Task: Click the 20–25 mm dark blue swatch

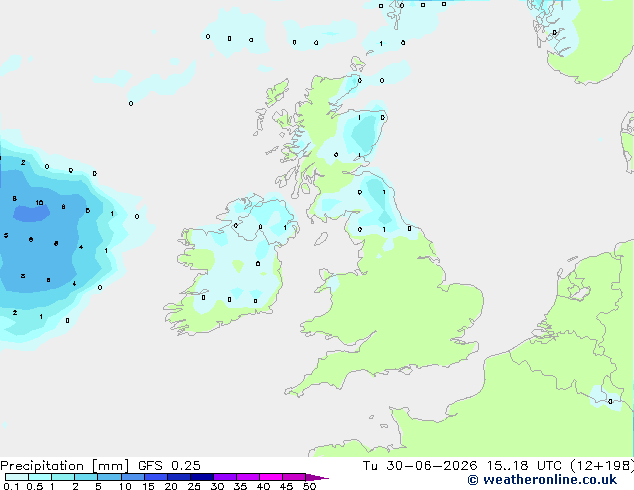Action: (178, 477)
